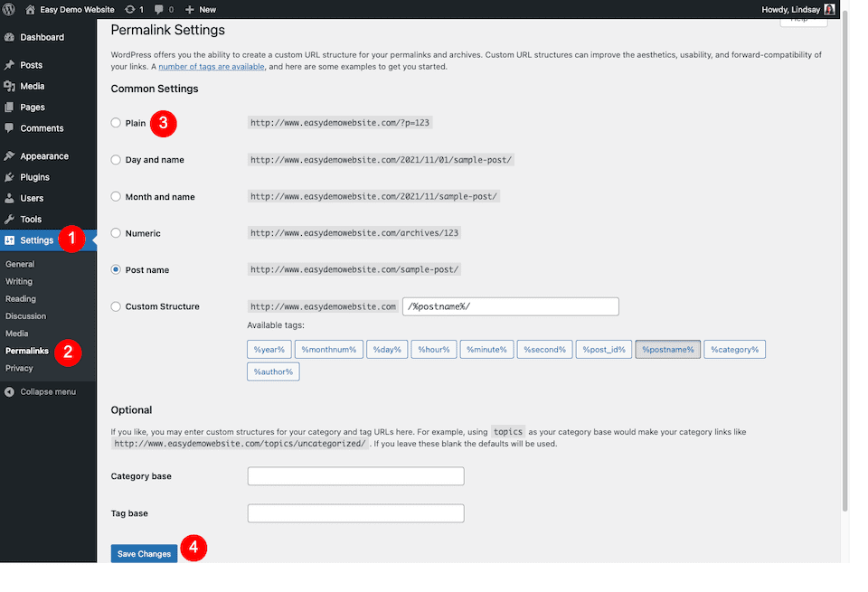Click the page's vertical scrollbar

pos(844,271)
